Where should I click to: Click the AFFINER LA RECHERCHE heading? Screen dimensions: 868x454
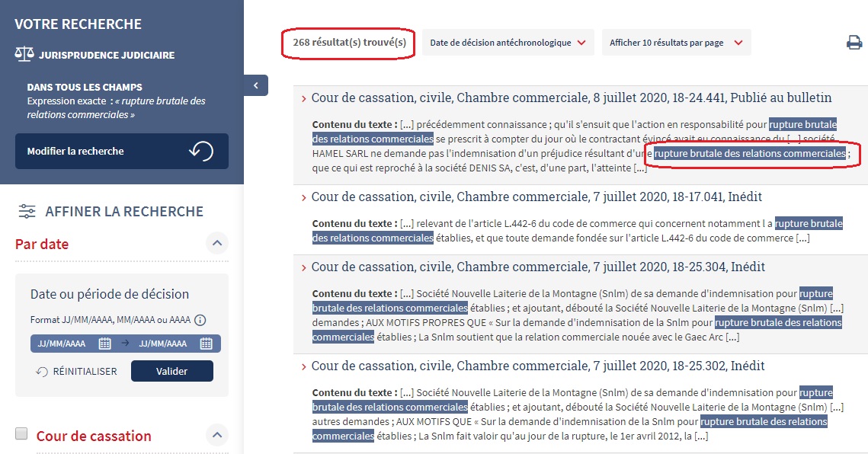(124, 211)
